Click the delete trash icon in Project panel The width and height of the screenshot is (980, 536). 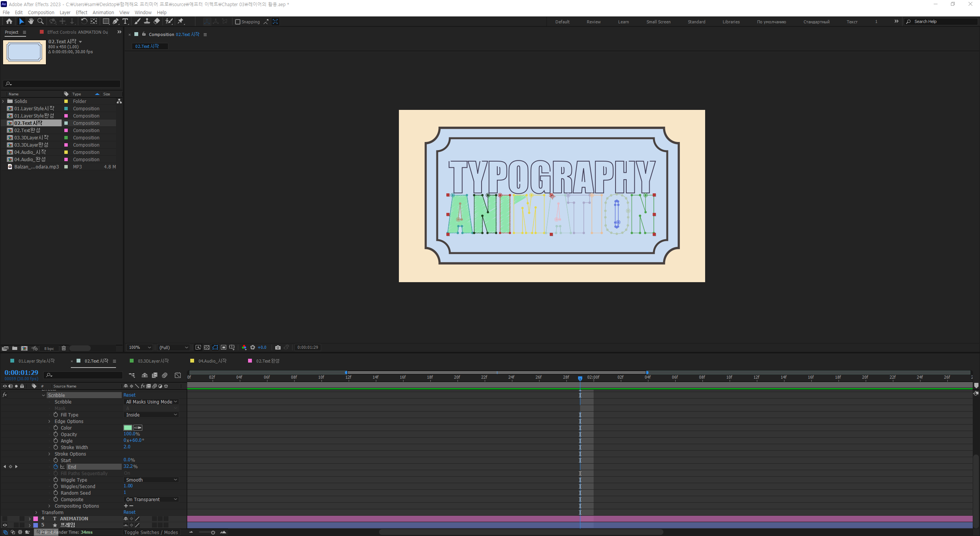pyautogui.click(x=64, y=348)
